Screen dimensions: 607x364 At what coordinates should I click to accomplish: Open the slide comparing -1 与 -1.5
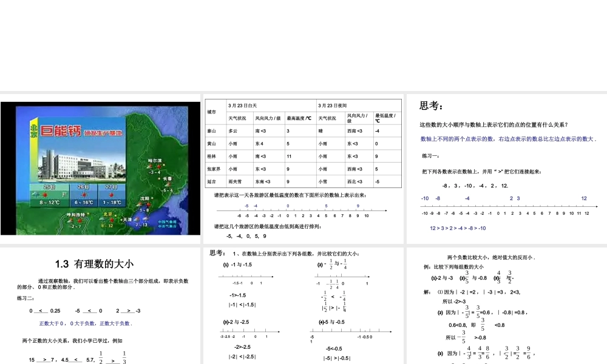[303, 305]
